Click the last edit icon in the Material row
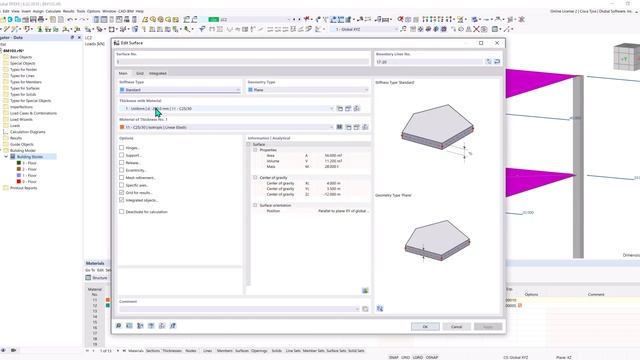The height and width of the screenshot is (360, 640). [365, 127]
